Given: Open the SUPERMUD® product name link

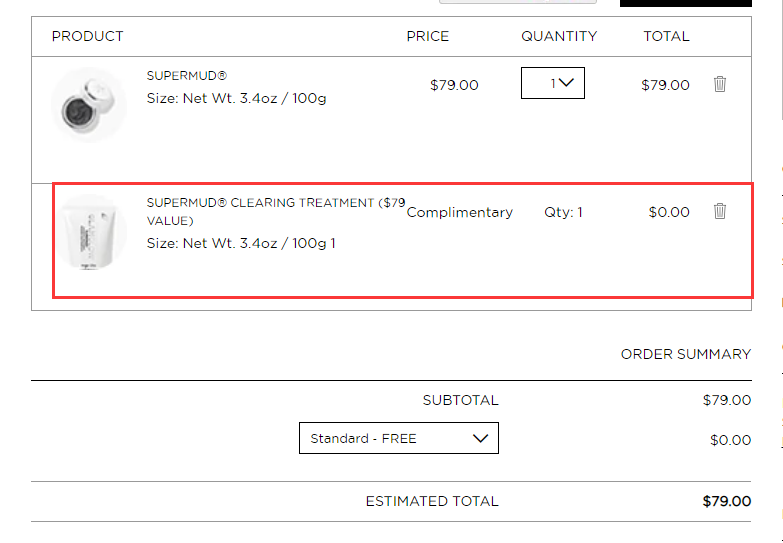Looking at the screenshot, I should [187, 75].
